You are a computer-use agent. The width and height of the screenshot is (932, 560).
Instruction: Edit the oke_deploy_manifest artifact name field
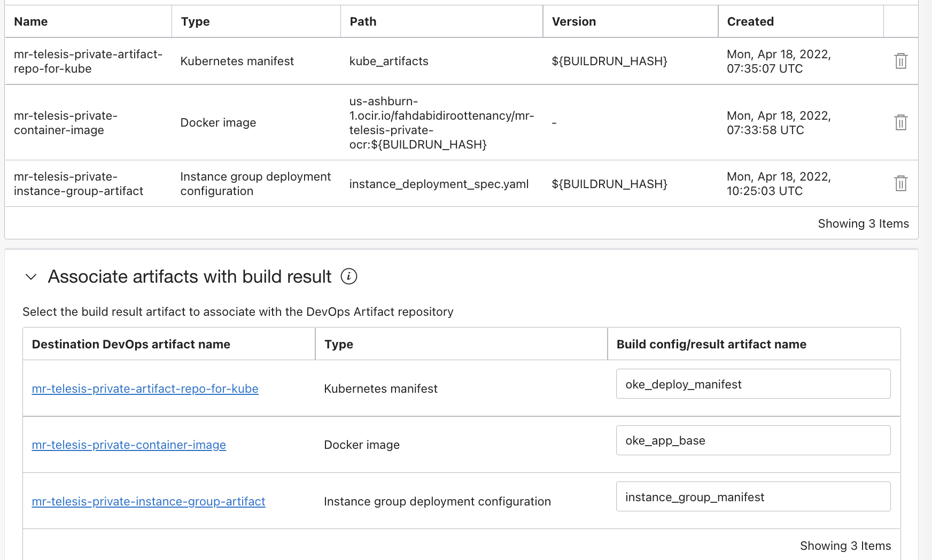(753, 384)
